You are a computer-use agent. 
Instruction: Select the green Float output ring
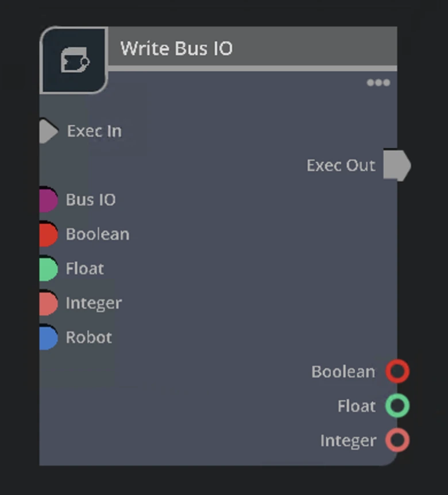[397, 406]
